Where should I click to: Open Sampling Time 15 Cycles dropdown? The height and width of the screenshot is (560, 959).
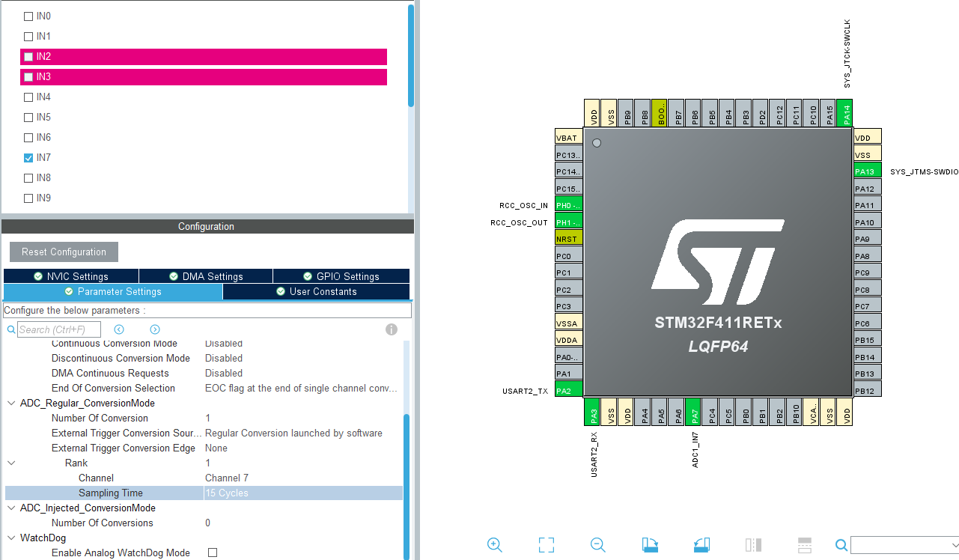coord(302,493)
